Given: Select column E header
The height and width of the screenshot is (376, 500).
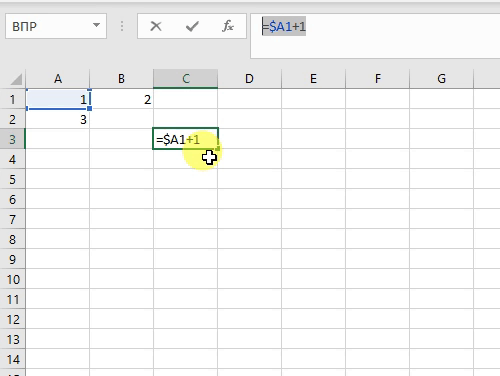Looking at the screenshot, I should tap(313, 79).
